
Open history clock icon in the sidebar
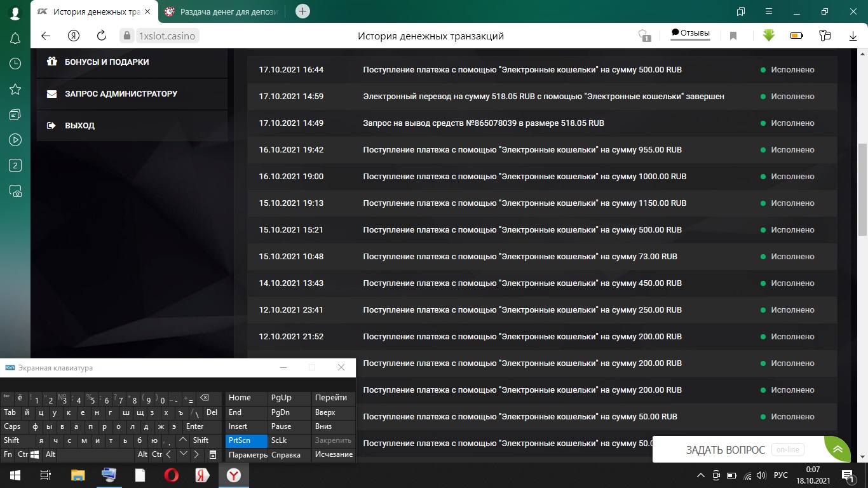click(15, 64)
